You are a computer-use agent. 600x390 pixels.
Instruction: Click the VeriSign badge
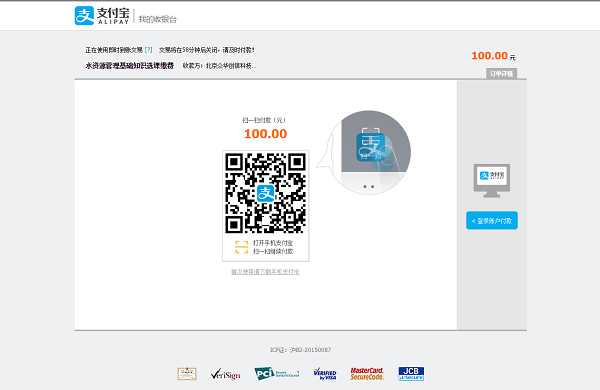pos(225,374)
